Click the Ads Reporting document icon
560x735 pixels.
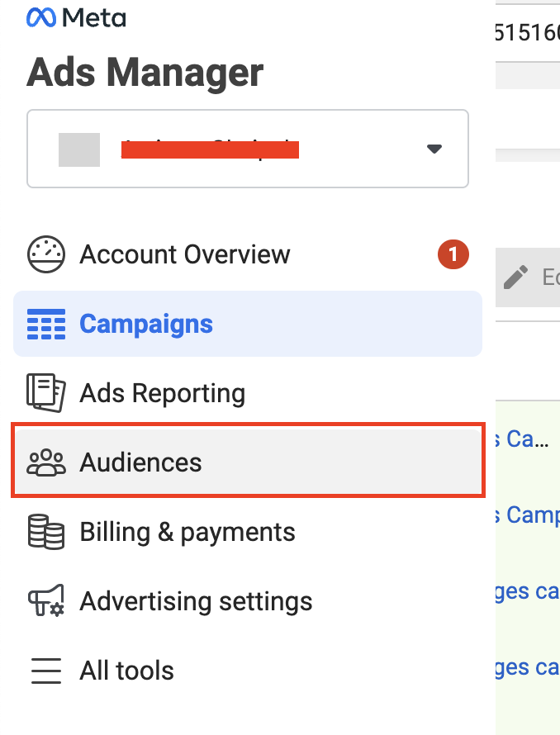pos(46,393)
